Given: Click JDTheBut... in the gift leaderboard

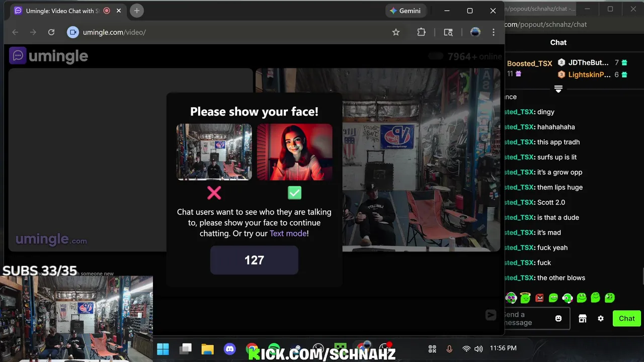Looking at the screenshot, I should 588,62.
